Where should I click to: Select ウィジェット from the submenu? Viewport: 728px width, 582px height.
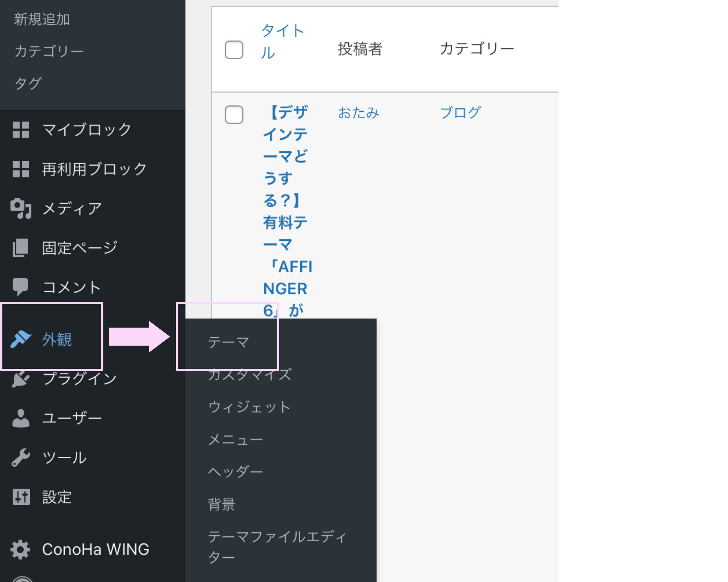pos(249,407)
